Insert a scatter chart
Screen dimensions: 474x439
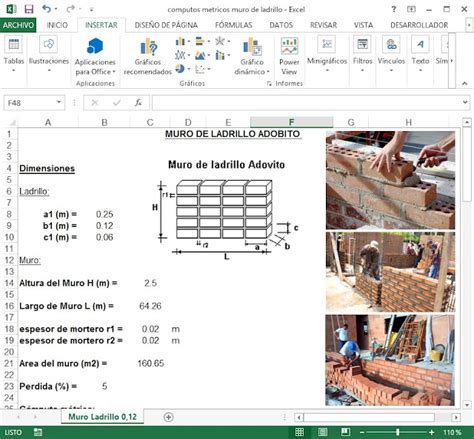[200, 69]
